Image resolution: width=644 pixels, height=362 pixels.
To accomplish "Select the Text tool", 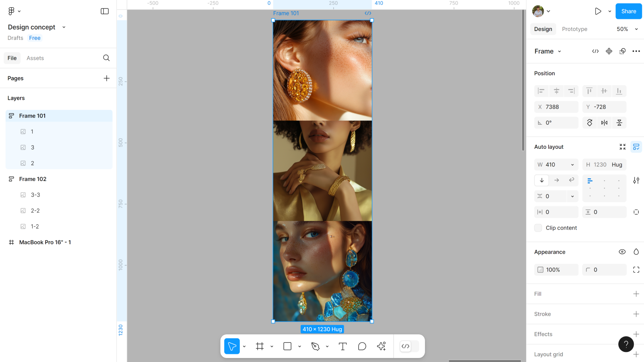I will click(343, 346).
